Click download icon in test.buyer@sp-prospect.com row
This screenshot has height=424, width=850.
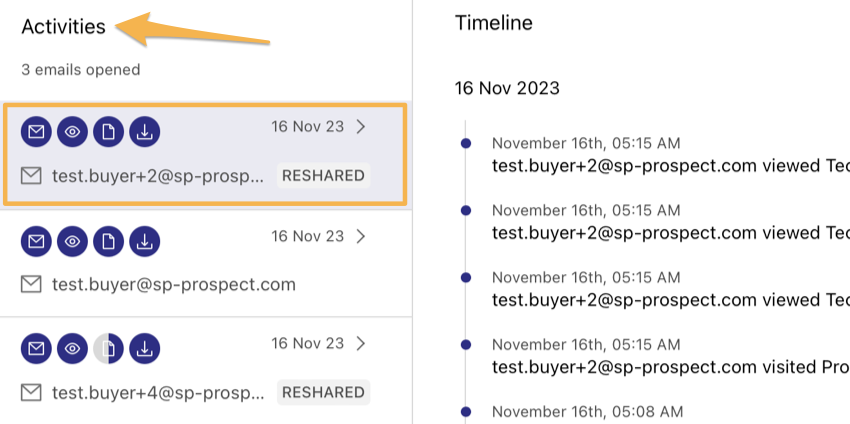(x=145, y=241)
